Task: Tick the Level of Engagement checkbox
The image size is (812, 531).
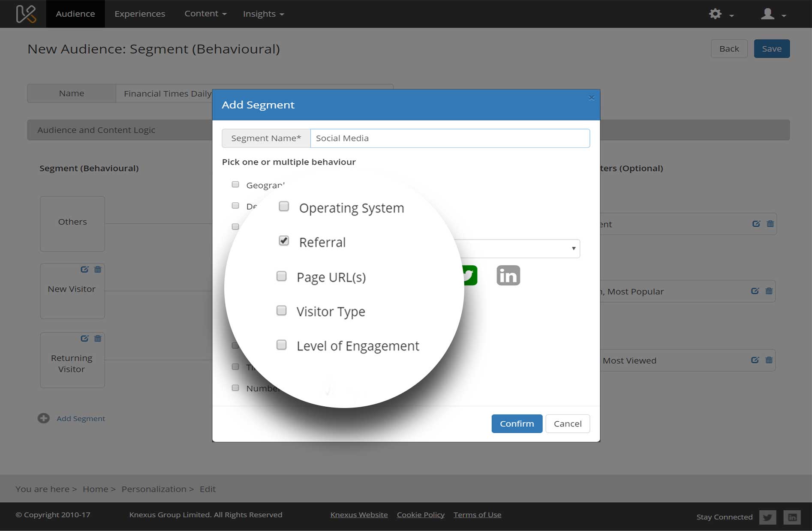Action: click(282, 345)
